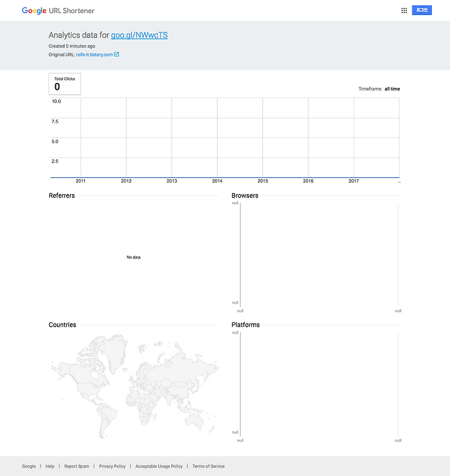Click the No data text in Referrers
This screenshot has width=450, height=476.
[x=133, y=257]
